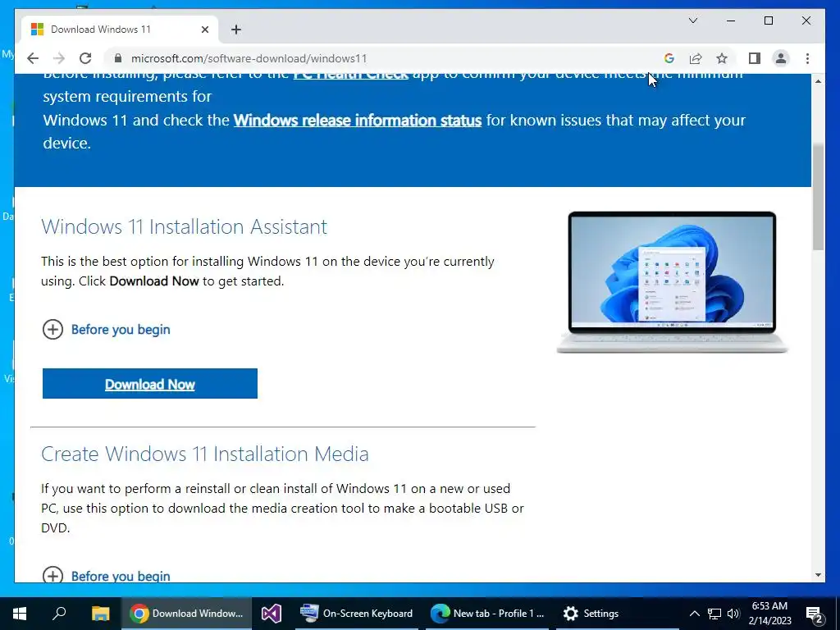Open the Chrome side panel
The height and width of the screenshot is (630, 840).
click(x=755, y=58)
